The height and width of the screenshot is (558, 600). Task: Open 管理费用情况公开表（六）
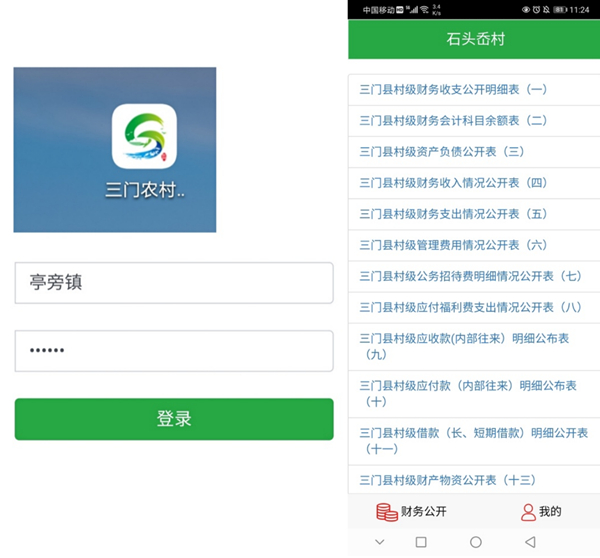coord(474,245)
